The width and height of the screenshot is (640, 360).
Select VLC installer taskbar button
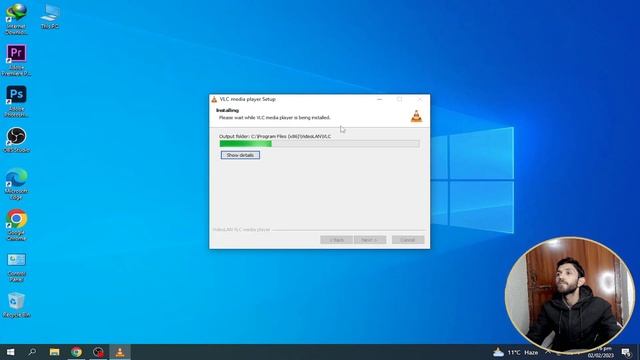tap(120, 352)
